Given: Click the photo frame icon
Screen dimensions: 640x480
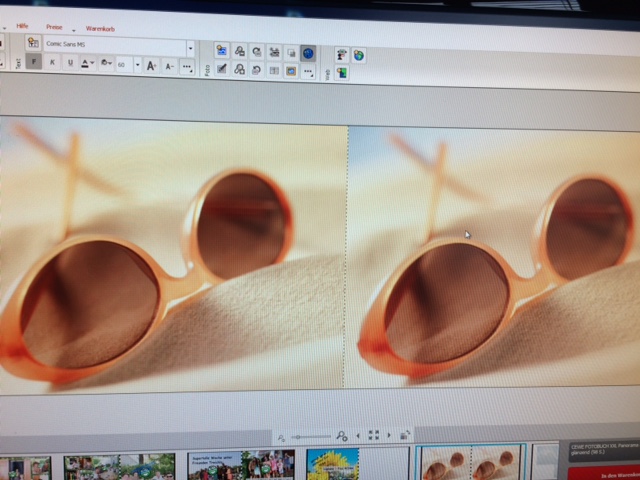Looking at the screenshot, I should (291, 71).
